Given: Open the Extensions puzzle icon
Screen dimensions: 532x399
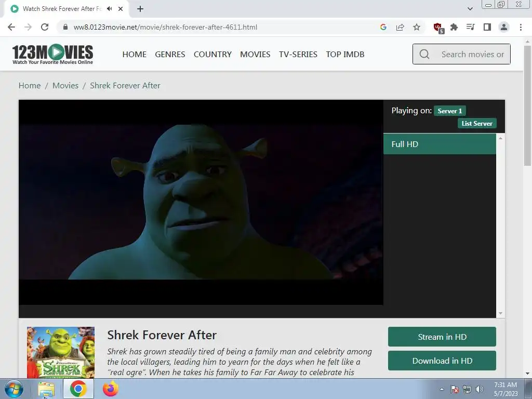Looking at the screenshot, I should point(454,27).
